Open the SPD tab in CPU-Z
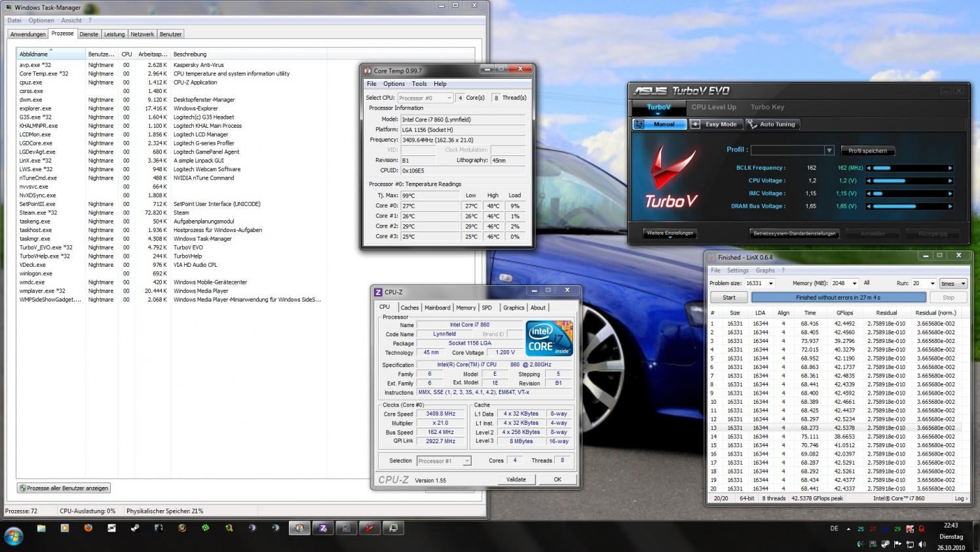 pyautogui.click(x=487, y=307)
